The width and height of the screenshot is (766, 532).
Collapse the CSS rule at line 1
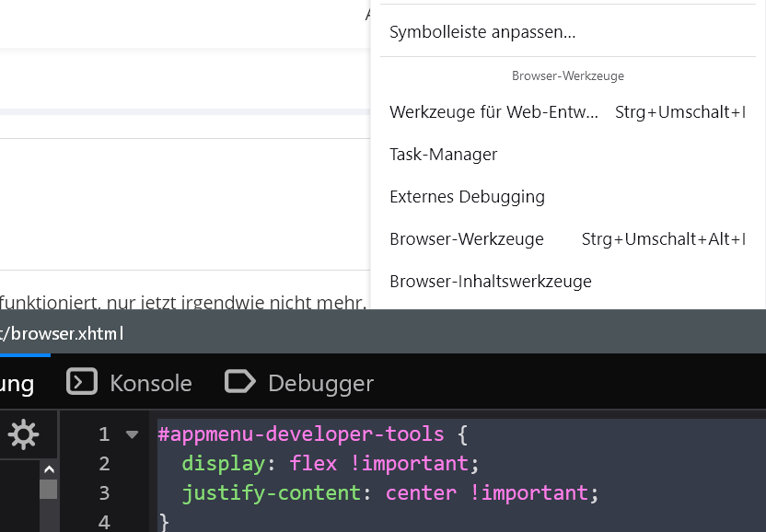[132, 434]
